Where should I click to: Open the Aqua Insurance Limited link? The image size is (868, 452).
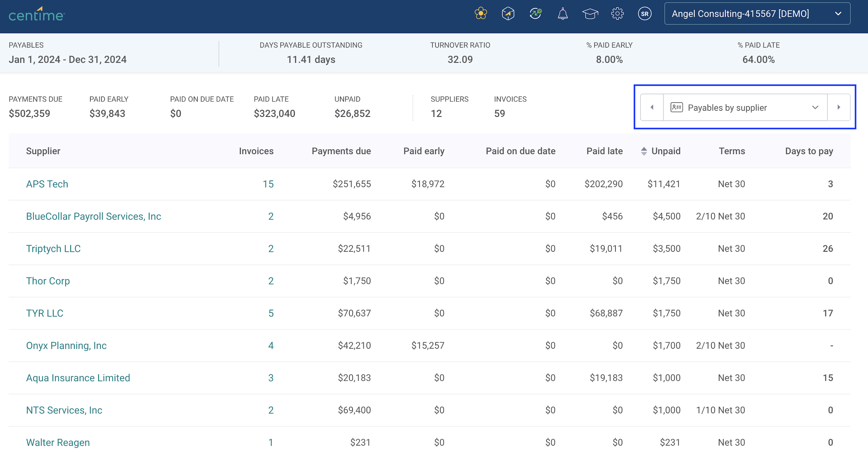[78, 378]
